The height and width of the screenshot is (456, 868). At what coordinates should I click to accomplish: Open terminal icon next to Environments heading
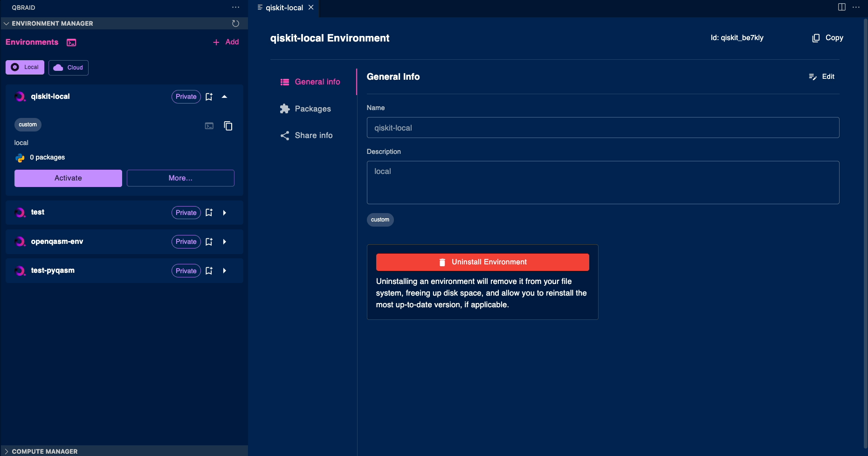(x=71, y=42)
